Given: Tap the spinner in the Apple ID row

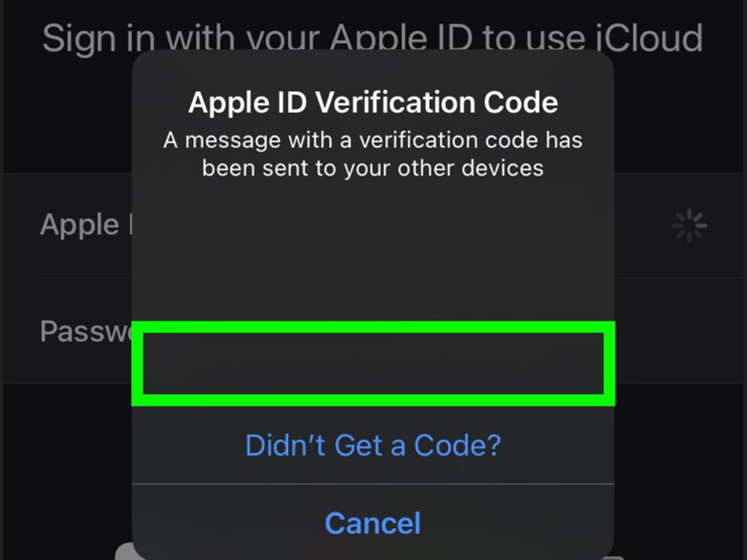Looking at the screenshot, I should click(x=689, y=226).
